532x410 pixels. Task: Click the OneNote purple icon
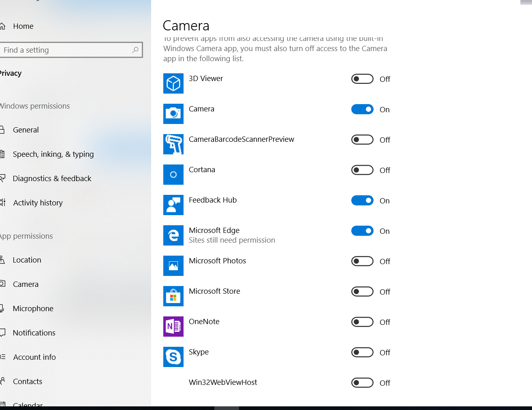click(x=173, y=327)
